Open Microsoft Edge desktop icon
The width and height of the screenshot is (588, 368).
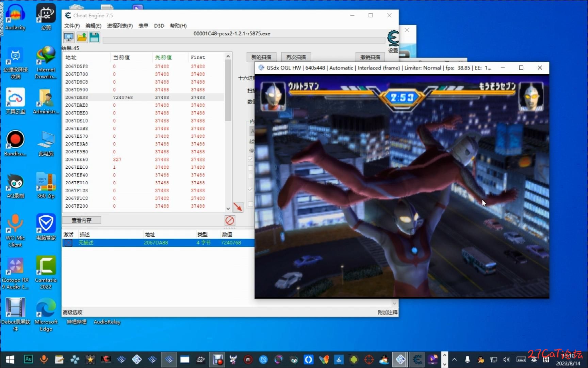(x=46, y=315)
